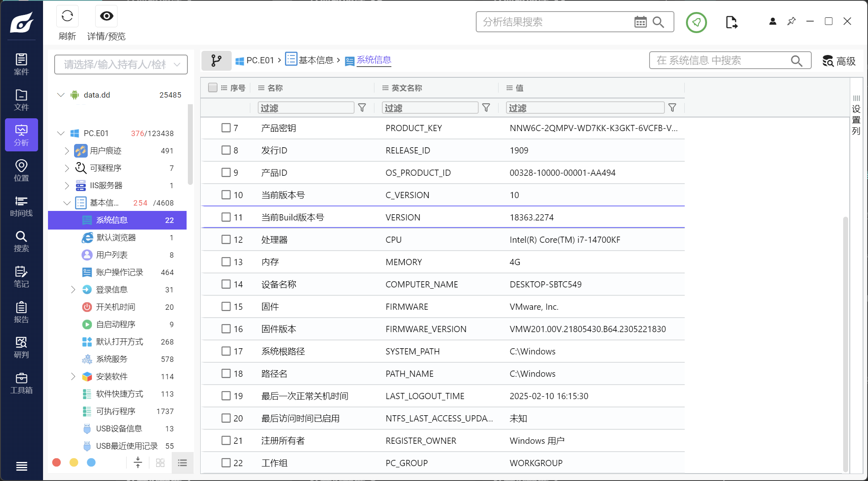
Task: Switch to grid view icon
Action: tap(161, 463)
